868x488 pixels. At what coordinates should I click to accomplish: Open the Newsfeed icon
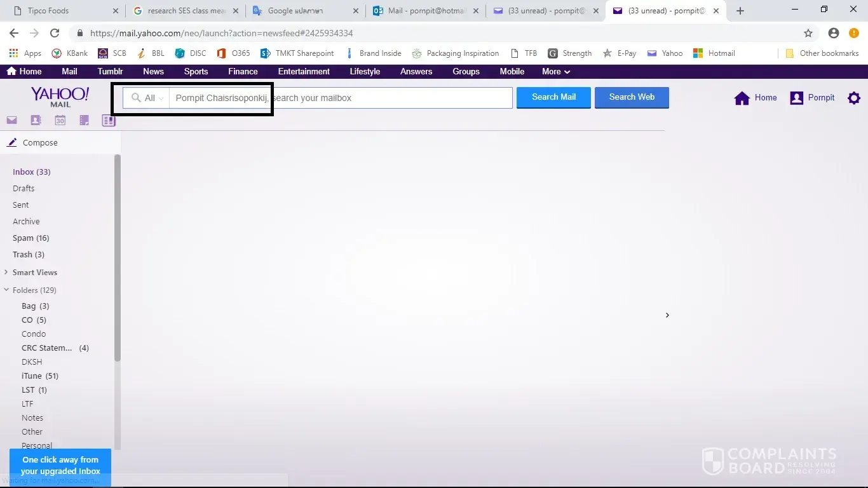109,120
